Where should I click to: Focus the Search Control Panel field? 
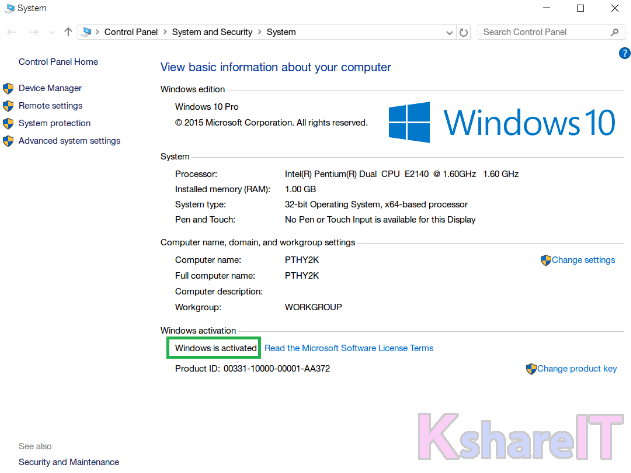pyautogui.click(x=551, y=32)
